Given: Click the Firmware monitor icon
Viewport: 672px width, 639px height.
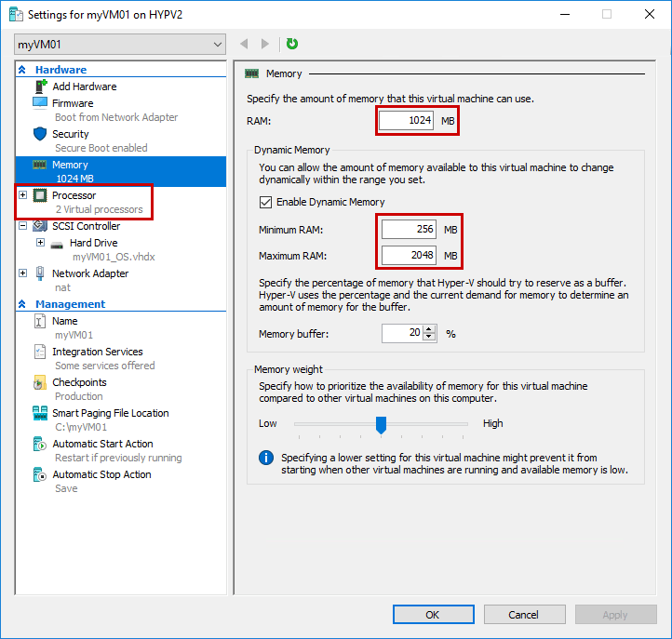Looking at the screenshot, I should tap(40, 103).
